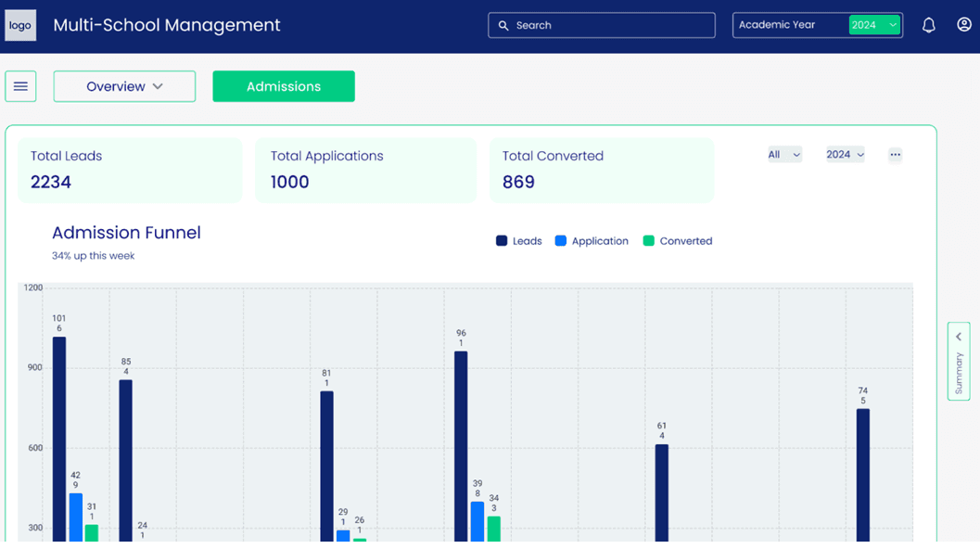This screenshot has height=549, width=980.
Task: Click the notification bell icon
Action: tap(929, 25)
